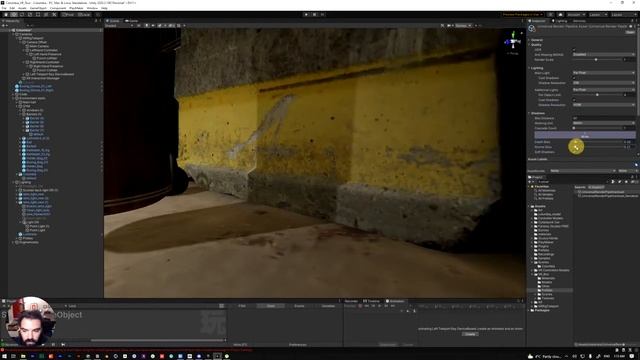This screenshot has height=360, width=640.
Task: Toggle scene lighting icon in Scene toolbar
Action: click(147, 26)
